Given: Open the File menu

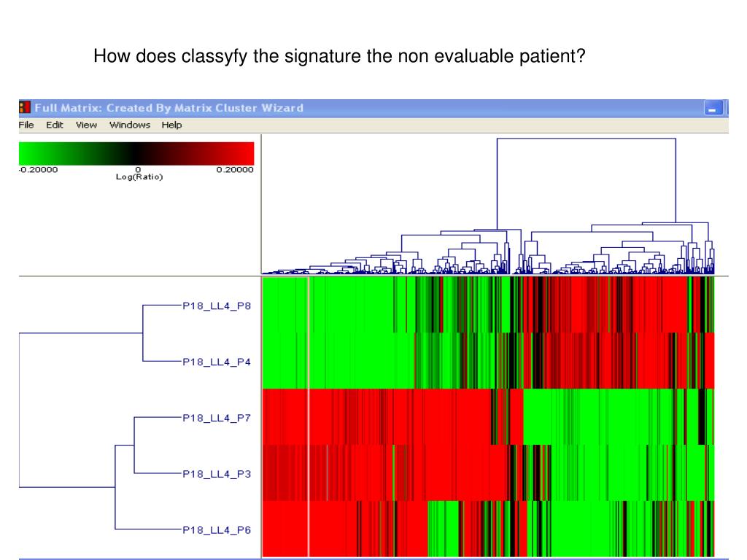Looking at the screenshot, I should (x=26, y=125).
